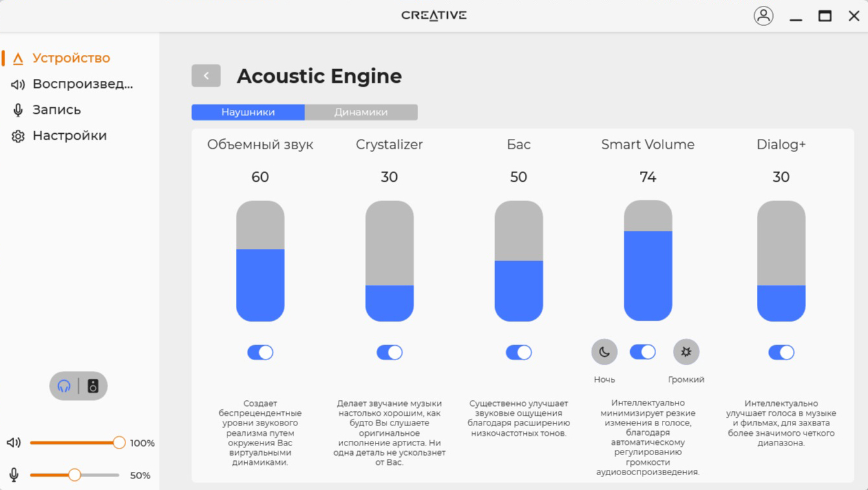This screenshot has height=490, width=868.
Task: Click the Crystalizer level slider bar
Action: (390, 261)
